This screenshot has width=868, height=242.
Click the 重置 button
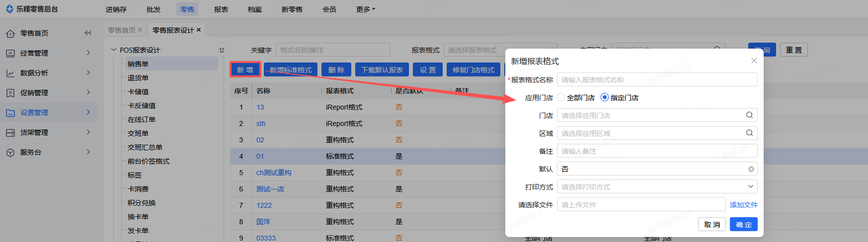(794, 50)
